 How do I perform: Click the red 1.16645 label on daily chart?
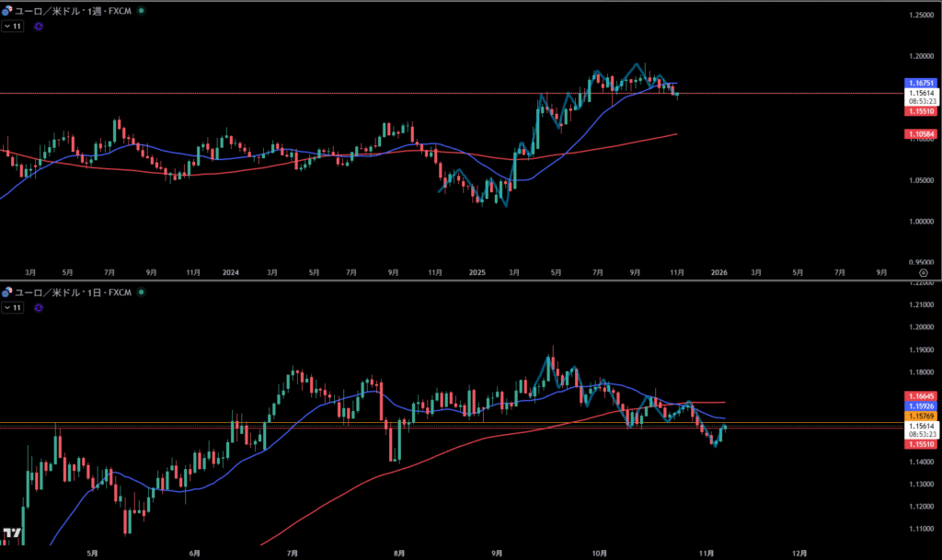click(921, 395)
